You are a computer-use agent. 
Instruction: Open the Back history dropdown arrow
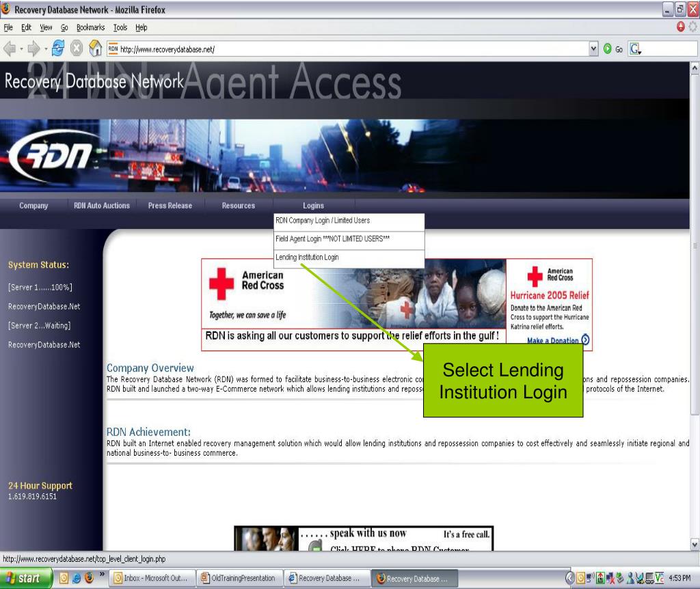pos(21,49)
